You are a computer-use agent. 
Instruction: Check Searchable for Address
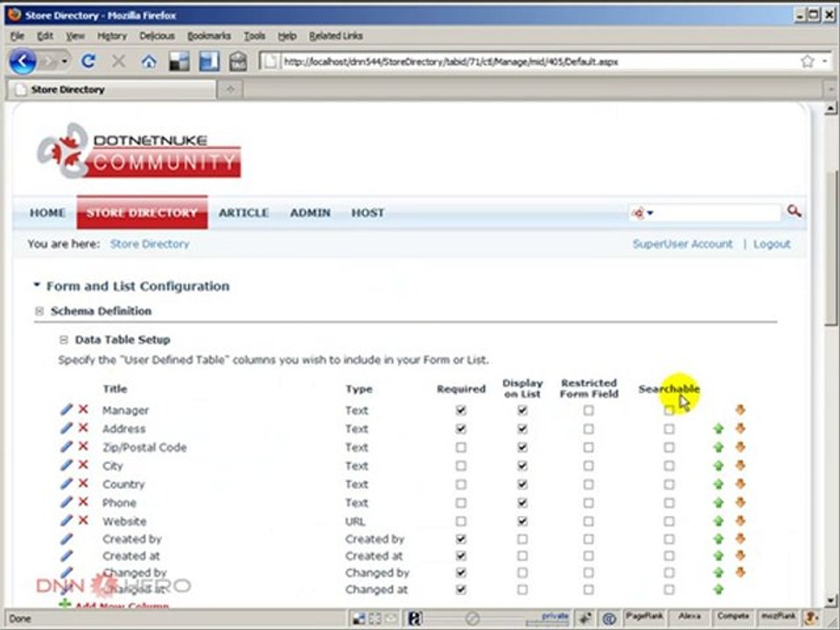(669, 429)
